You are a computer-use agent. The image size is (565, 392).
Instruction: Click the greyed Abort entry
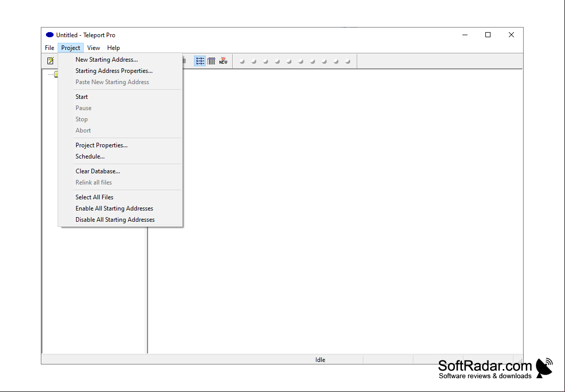[x=120, y=130]
